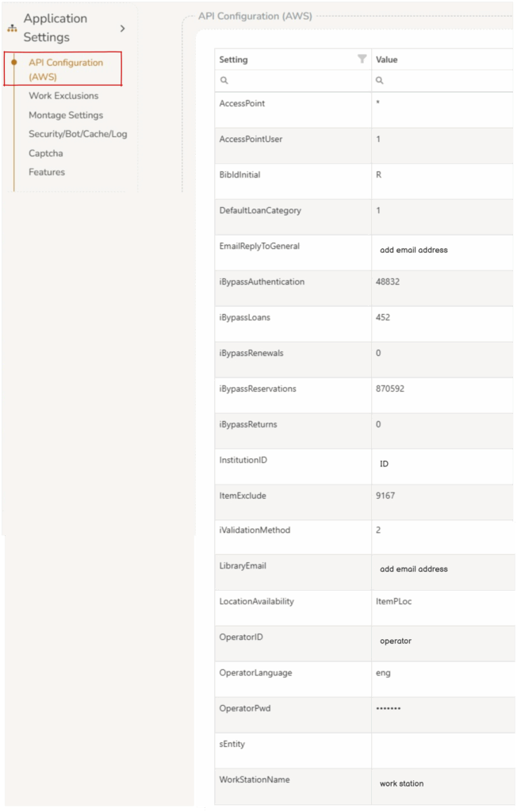Click the Application Settings hierarchy icon
Image resolution: width=517 pixels, height=812 pixels.
coord(11,28)
